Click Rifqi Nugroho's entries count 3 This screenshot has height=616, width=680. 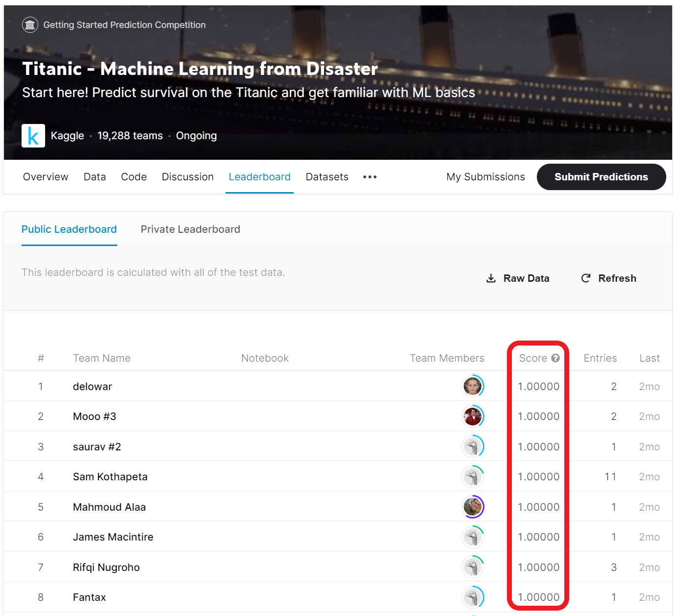click(x=614, y=567)
